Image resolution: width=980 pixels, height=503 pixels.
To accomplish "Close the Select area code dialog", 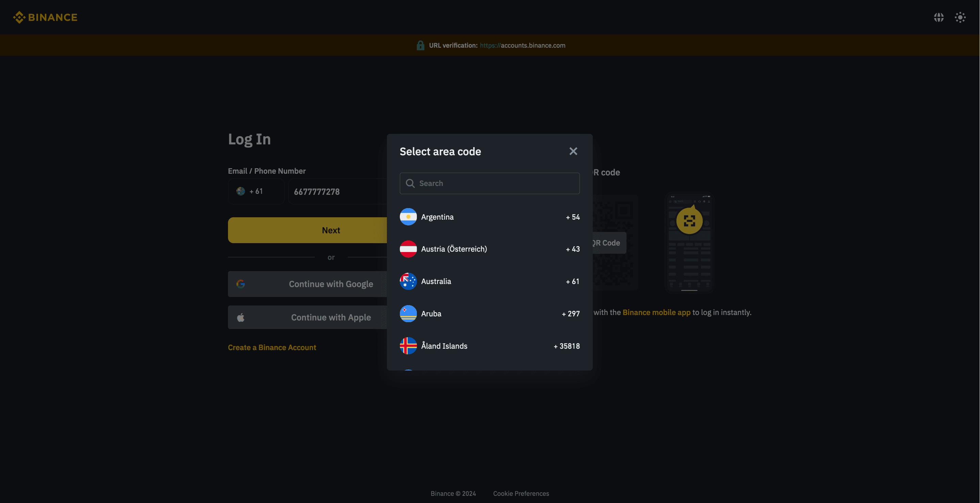I will (x=573, y=151).
